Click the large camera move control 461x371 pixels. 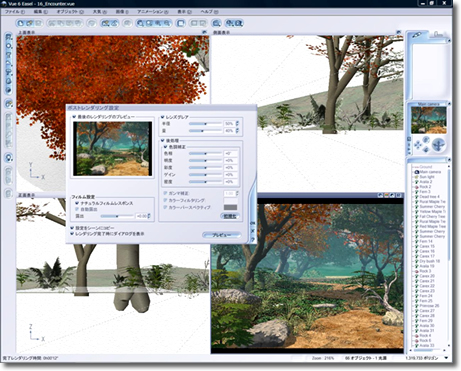point(438,145)
